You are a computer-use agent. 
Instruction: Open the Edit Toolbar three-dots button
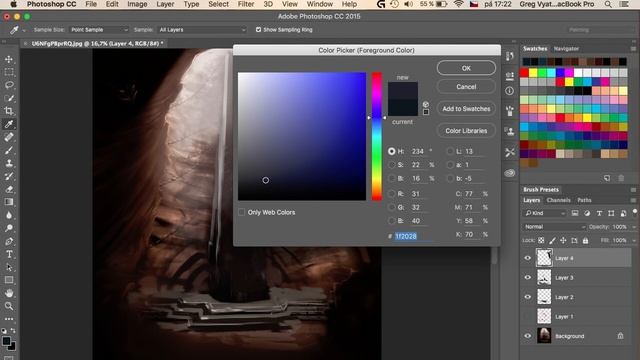point(9,319)
